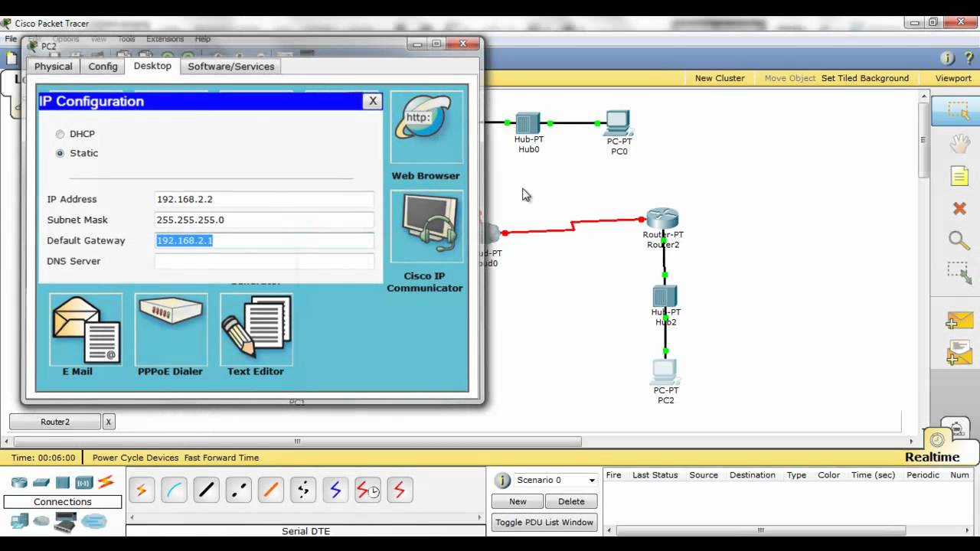This screenshot has height=551, width=980.
Task: Add a Complex PDU open envelope
Action: 959,354
